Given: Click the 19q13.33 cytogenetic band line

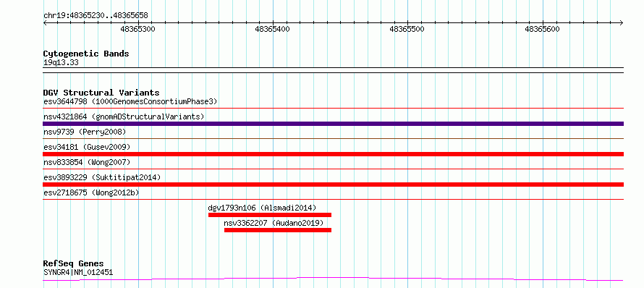Looking at the screenshot, I should click(333, 70).
